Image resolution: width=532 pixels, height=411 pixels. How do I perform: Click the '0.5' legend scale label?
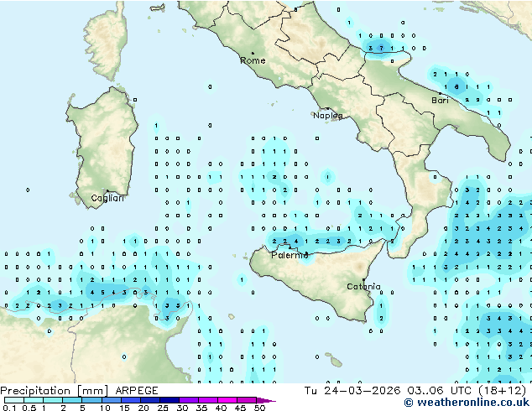coord(29,408)
